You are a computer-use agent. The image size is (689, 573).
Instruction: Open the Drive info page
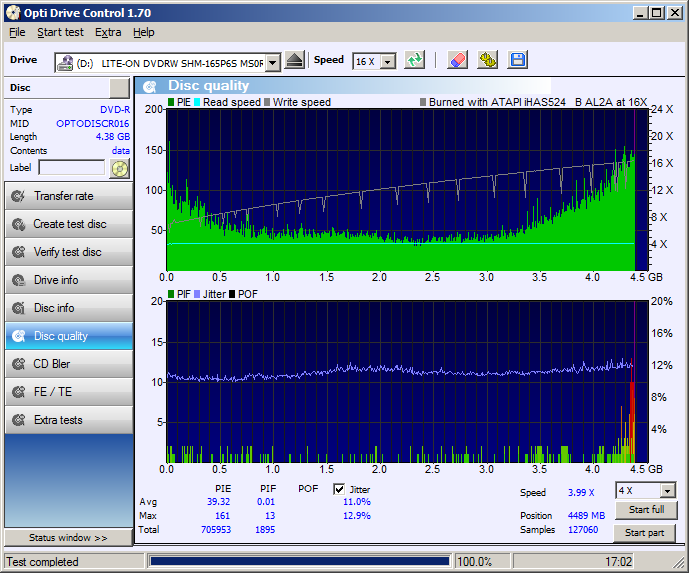coord(69,280)
